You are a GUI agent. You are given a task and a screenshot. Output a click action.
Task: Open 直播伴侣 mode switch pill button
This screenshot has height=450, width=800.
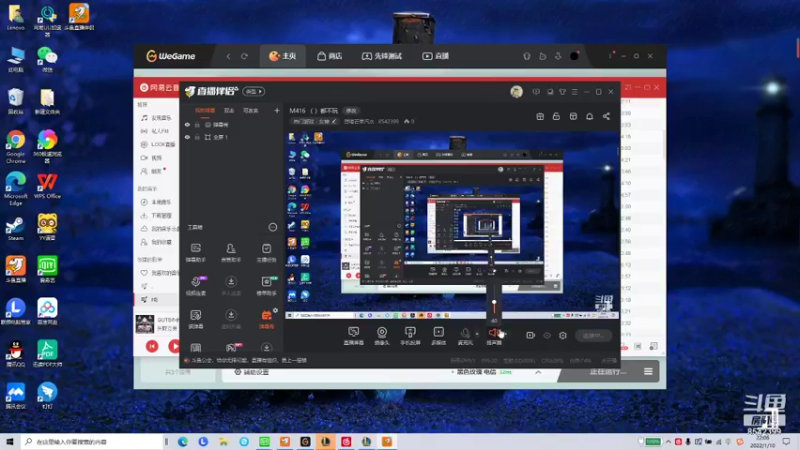point(254,91)
